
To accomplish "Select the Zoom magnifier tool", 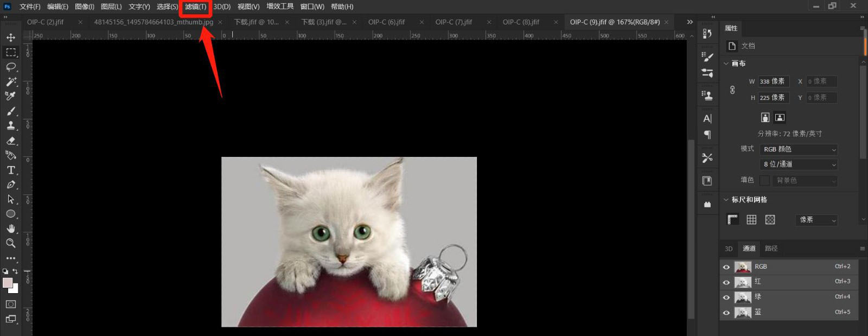I will [10, 243].
